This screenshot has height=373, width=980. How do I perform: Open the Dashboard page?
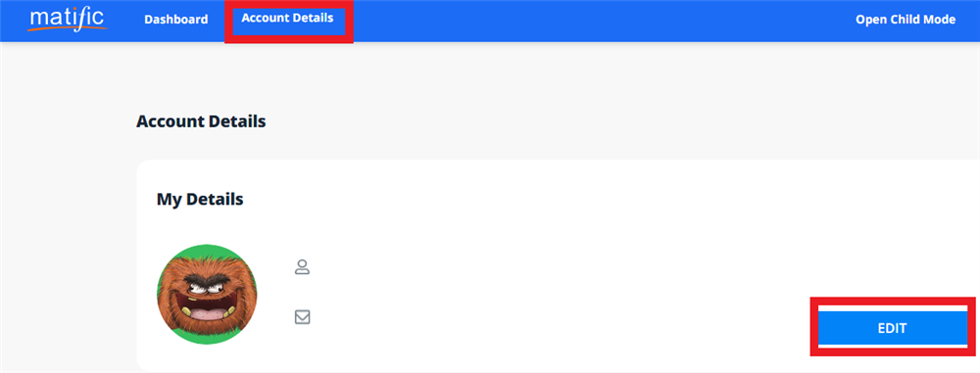pos(176,20)
